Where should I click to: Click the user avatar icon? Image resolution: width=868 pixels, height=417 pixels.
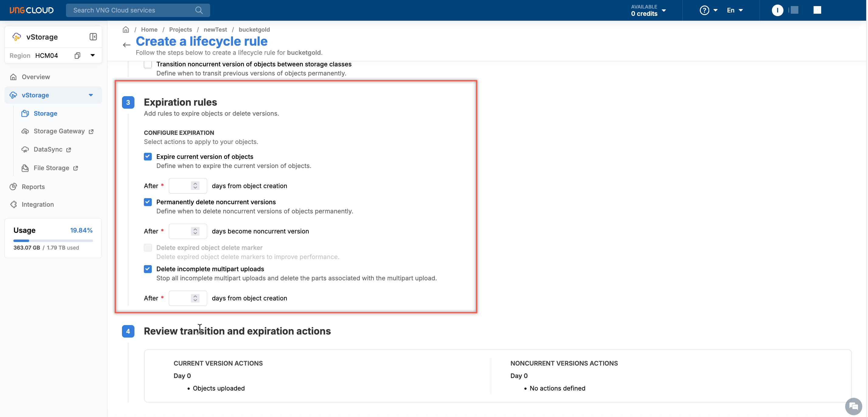777,10
